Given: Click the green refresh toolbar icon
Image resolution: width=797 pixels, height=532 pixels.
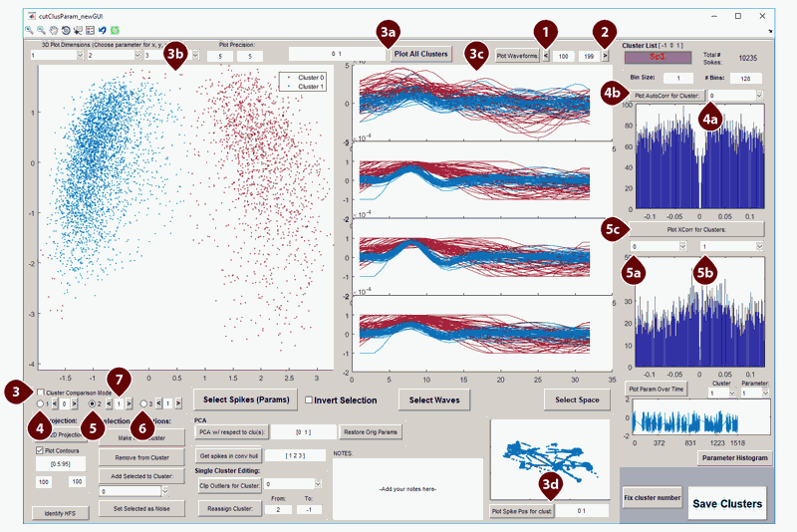Looking at the screenshot, I should [x=113, y=31].
